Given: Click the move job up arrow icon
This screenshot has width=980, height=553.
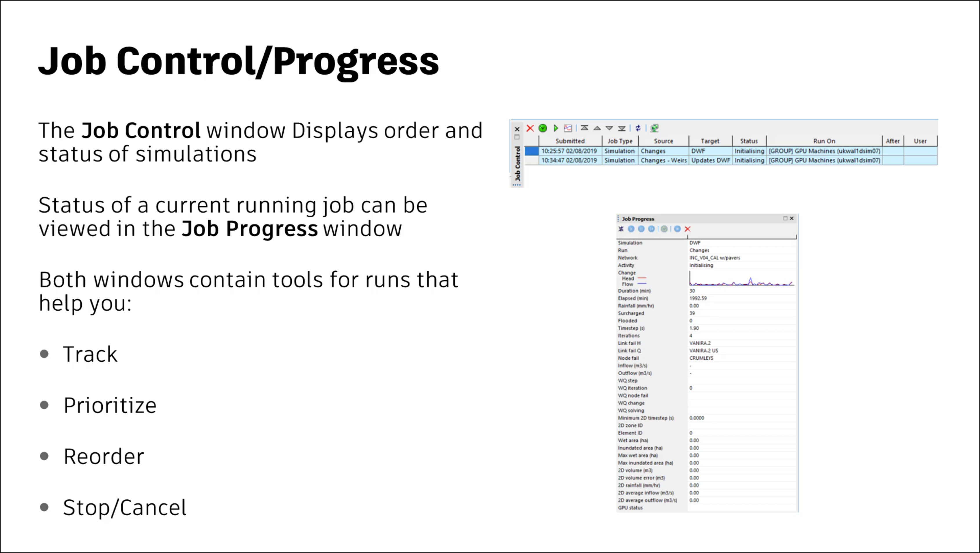Looking at the screenshot, I should coord(597,128).
